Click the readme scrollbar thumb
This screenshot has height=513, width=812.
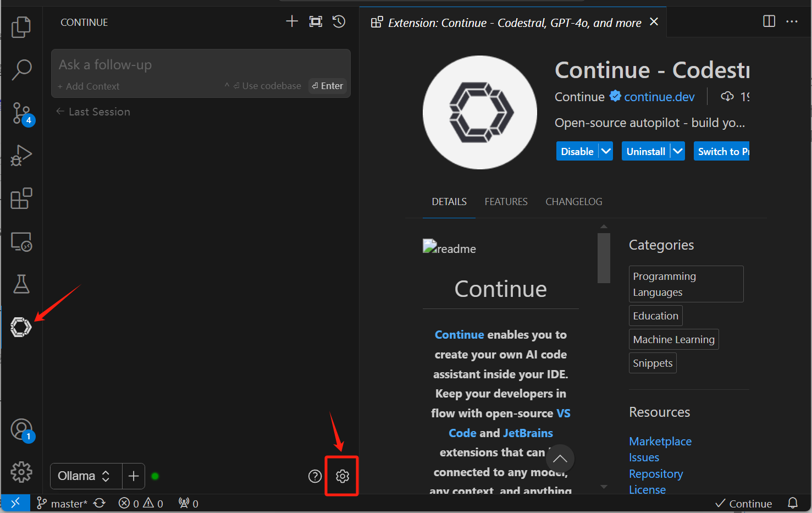pos(604,258)
